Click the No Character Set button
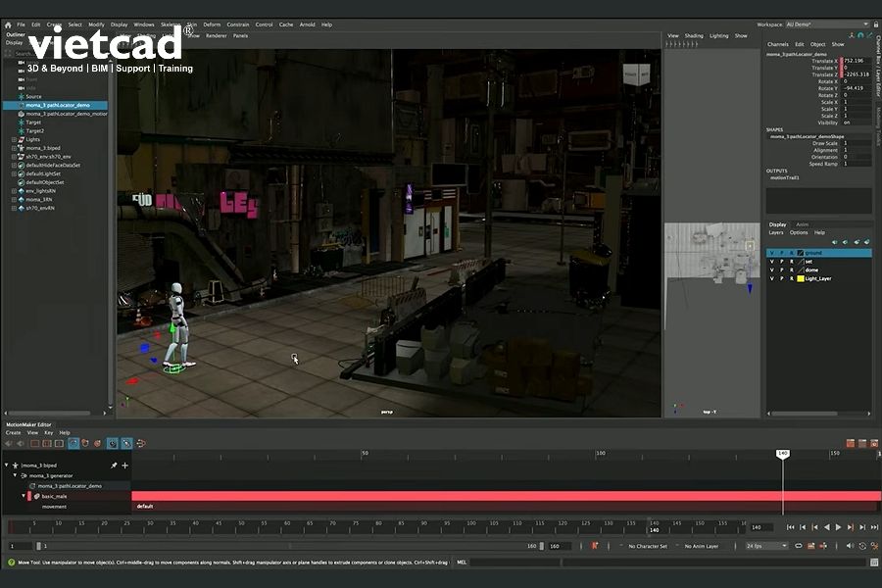The image size is (882, 588). click(x=648, y=547)
